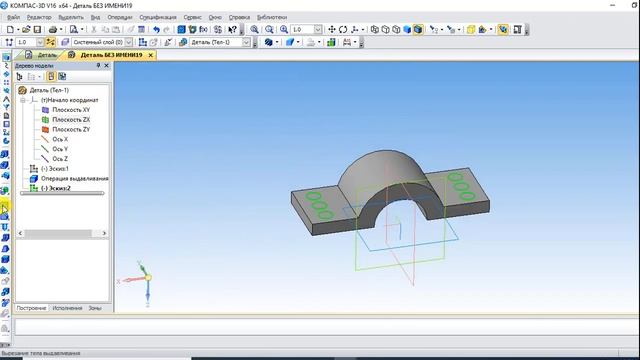Image resolution: width=640 pixels, height=360 pixels.
Task: Click the model tree horizontal scrollbar left arrow
Action: coord(20,233)
